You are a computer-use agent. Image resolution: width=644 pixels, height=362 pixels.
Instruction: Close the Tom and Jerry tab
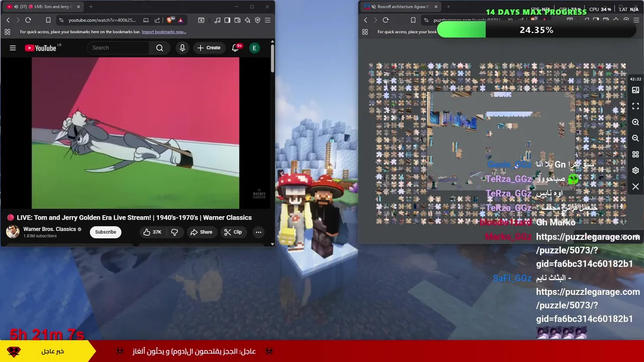78,7
